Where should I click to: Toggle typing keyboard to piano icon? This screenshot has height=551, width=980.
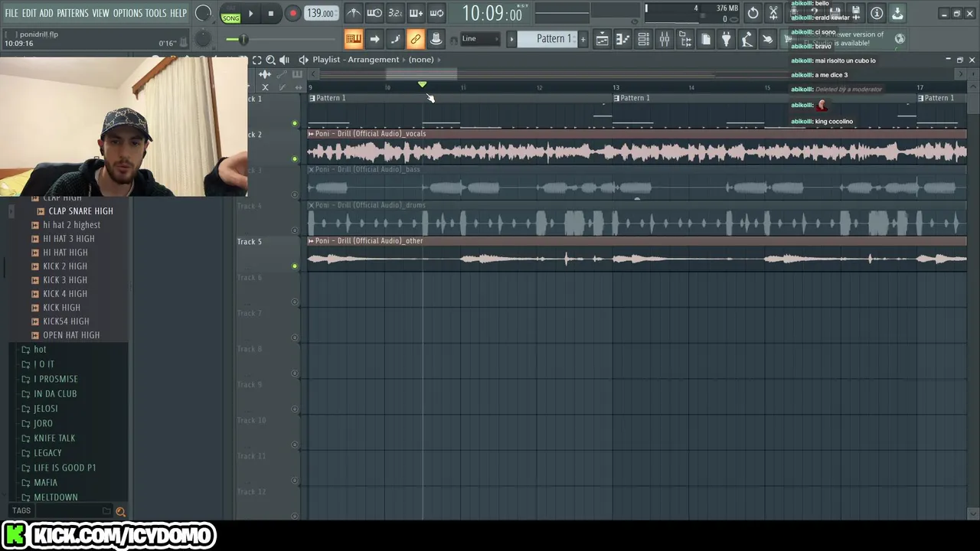tap(353, 39)
